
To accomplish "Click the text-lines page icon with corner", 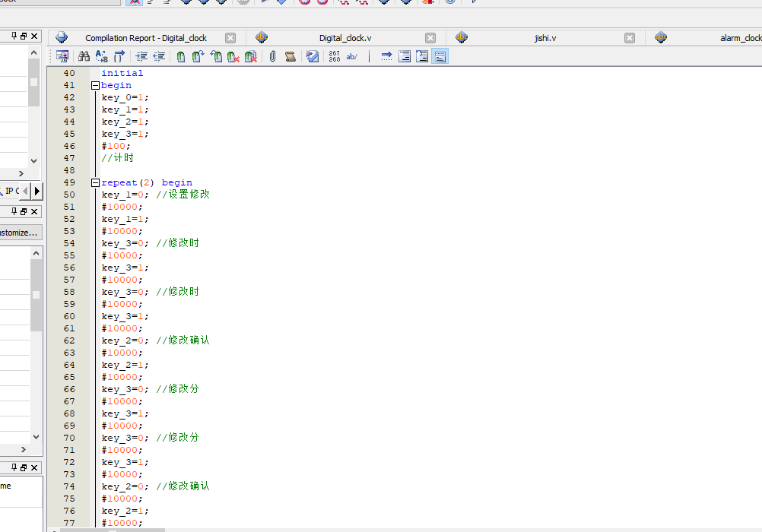I will point(422,56).
